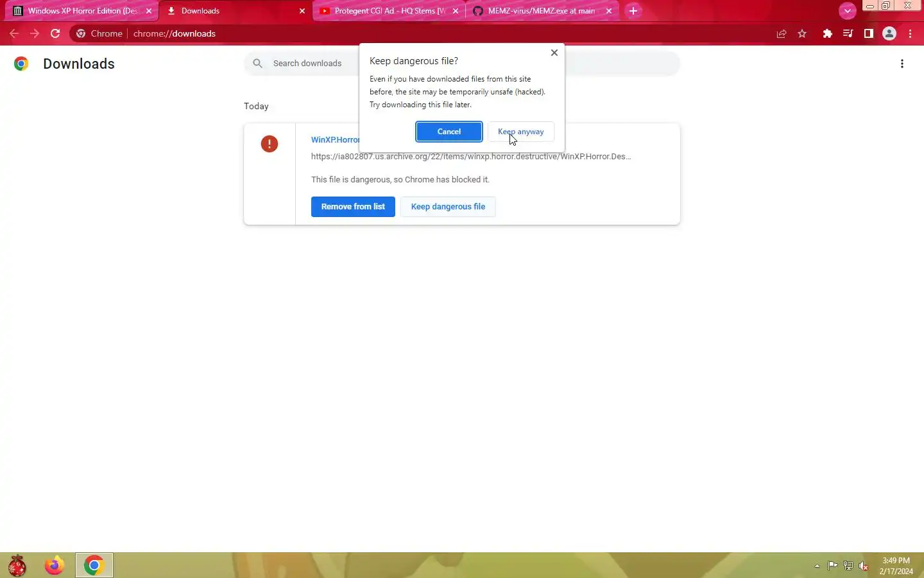924x578 pixels.
Task: Bookmark this tab with the star icon
Action: (x=802, y=33)
